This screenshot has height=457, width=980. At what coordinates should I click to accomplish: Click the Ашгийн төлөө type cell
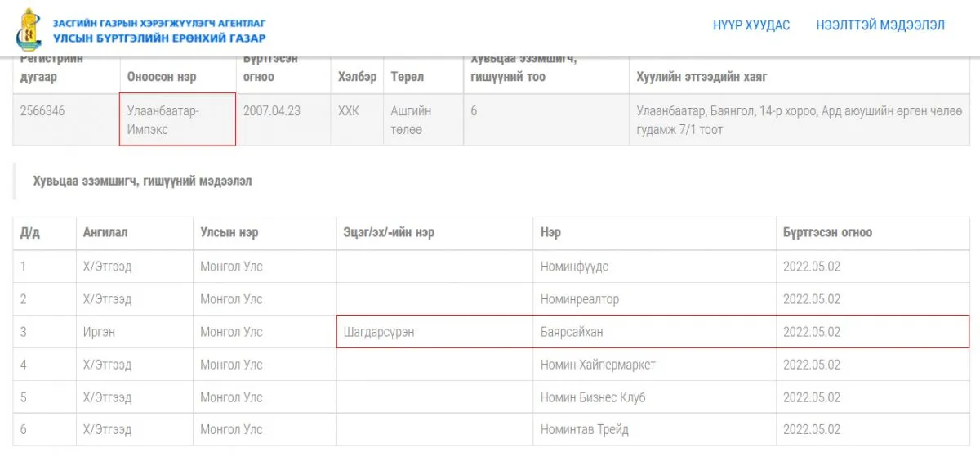[x=423, y=119]
